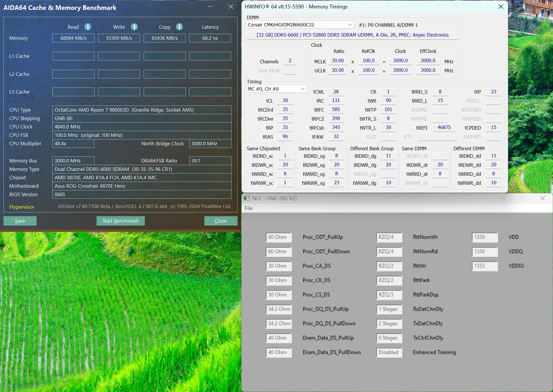This screenshot has height=392, width=553.
Task: Click the MCLK Ratio 30.00 value
Action: pos(338,61)
